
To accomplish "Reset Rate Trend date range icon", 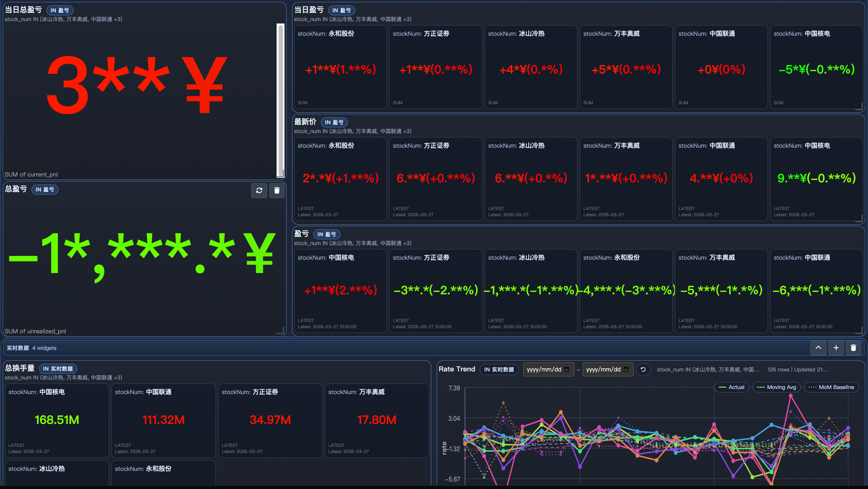I will pos(643,369).
